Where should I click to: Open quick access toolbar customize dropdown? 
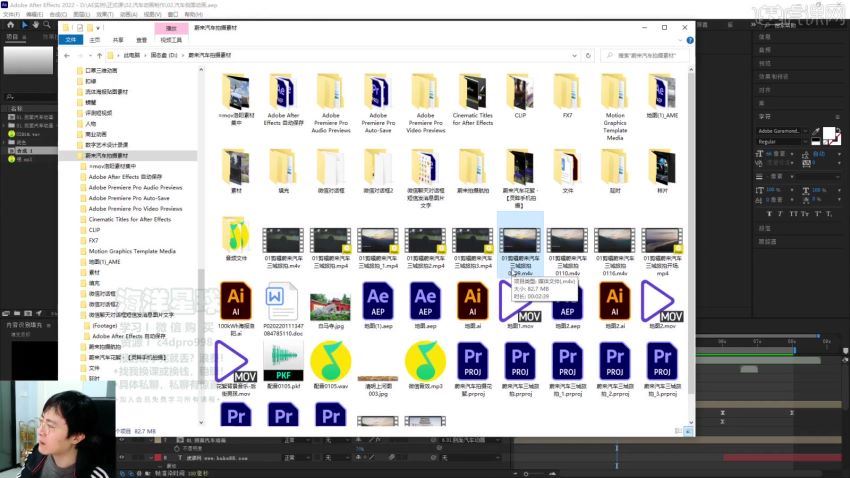point(98,28)
